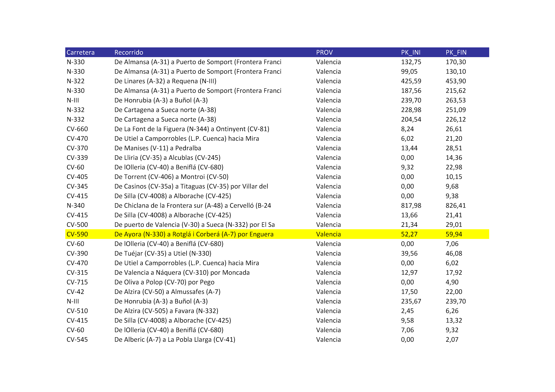555x392 pixels.
Task: Click the Recorrido column header
Action: [x=129, y=52]
